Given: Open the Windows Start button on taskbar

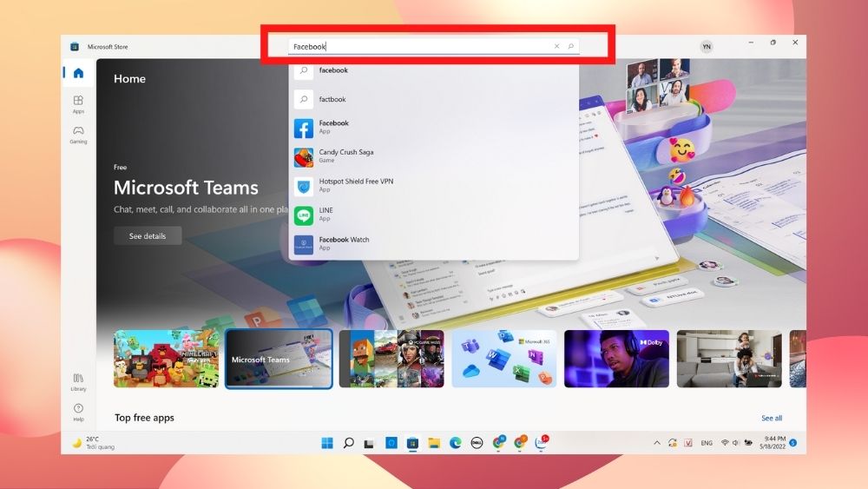Looking at the screenshot, I should tap(327, 443).
